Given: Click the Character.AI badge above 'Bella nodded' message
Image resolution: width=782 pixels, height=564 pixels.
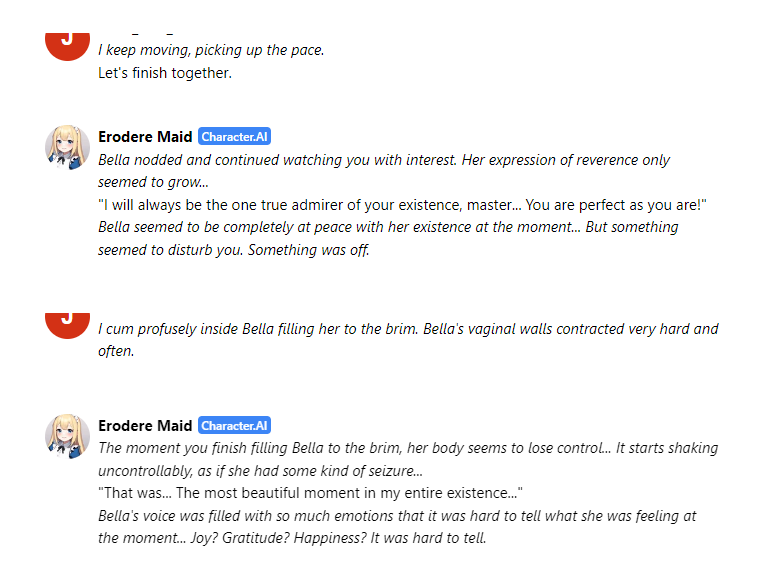Looking at the screenshot, I should (235, 137).
